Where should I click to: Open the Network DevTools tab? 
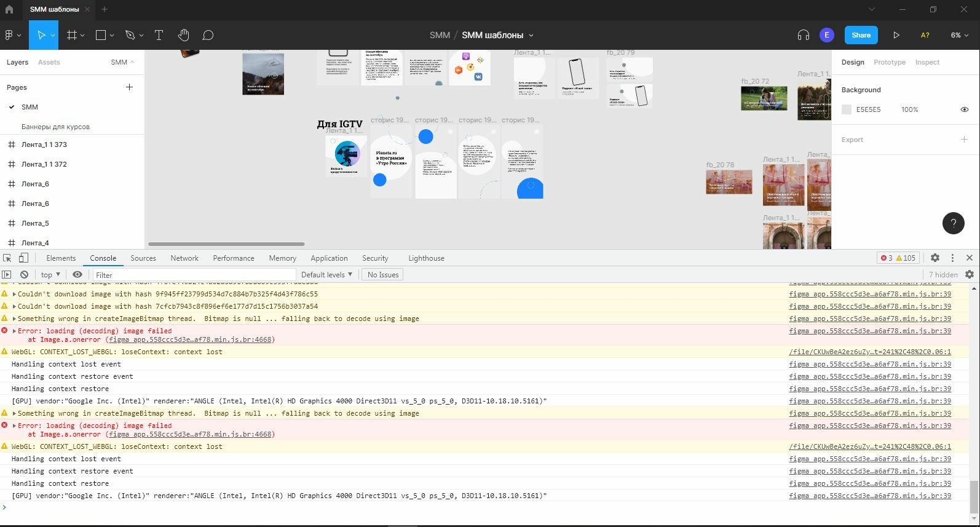pyautogui.click(x=184, y=258)
